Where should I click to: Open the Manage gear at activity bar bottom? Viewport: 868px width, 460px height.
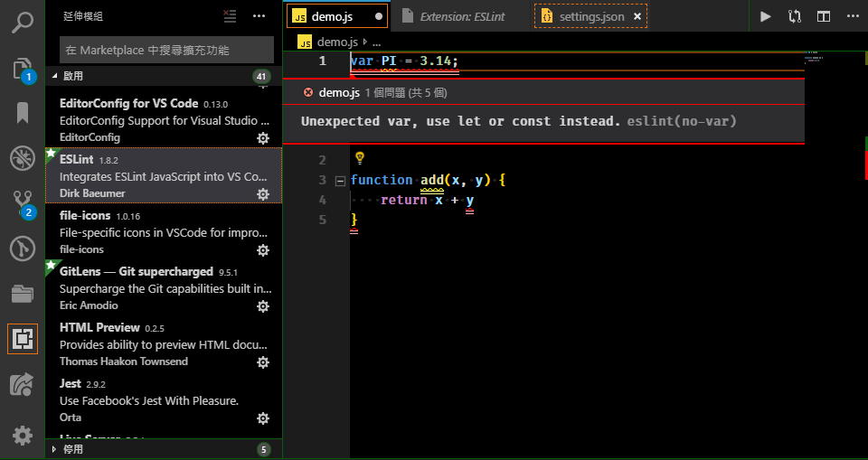click(x=22, y=437)
